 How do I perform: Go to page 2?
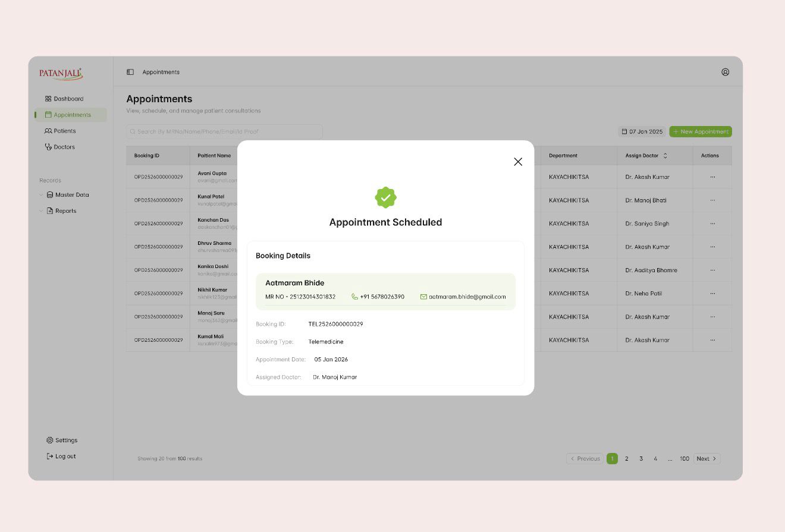627,459
